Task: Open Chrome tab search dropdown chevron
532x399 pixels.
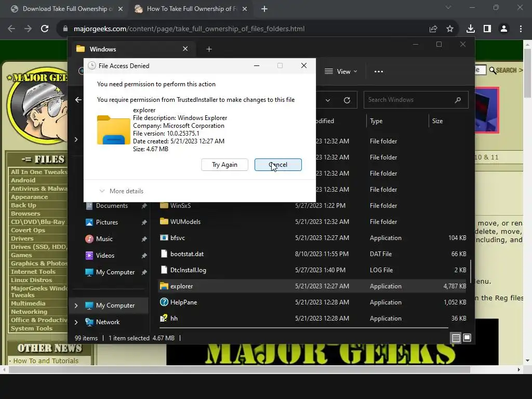Action: click(x=448, y=7)
